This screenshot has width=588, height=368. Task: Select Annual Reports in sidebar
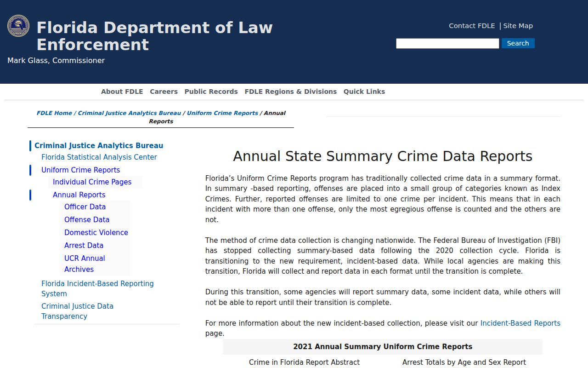click(x=79, y=195)
